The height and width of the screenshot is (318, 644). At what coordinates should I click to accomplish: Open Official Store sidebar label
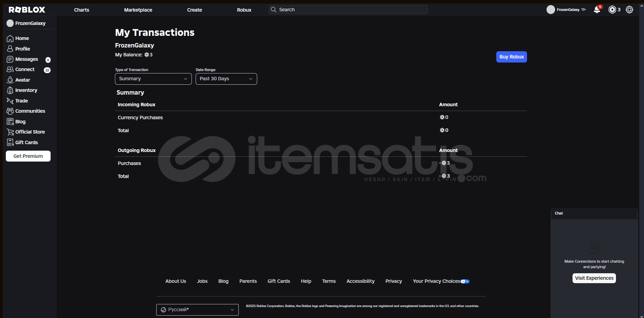pyautogui.click(x=30, y=132)
